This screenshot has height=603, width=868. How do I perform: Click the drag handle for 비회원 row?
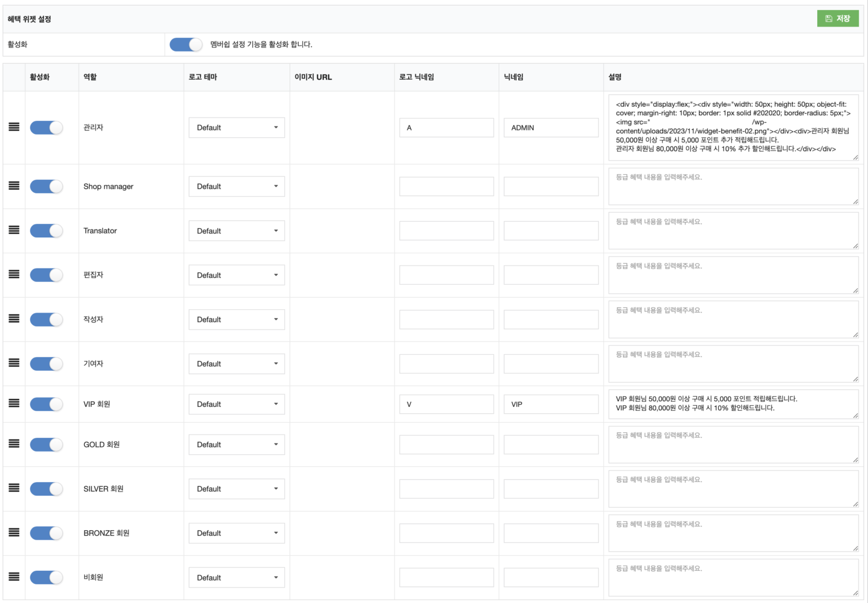click(14, 577)
